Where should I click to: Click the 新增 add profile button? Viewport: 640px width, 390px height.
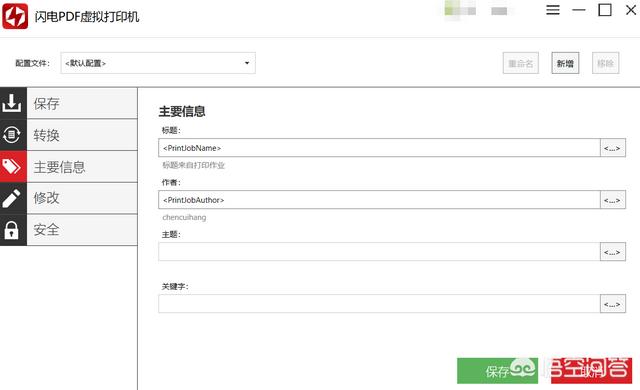pos(565,63)
